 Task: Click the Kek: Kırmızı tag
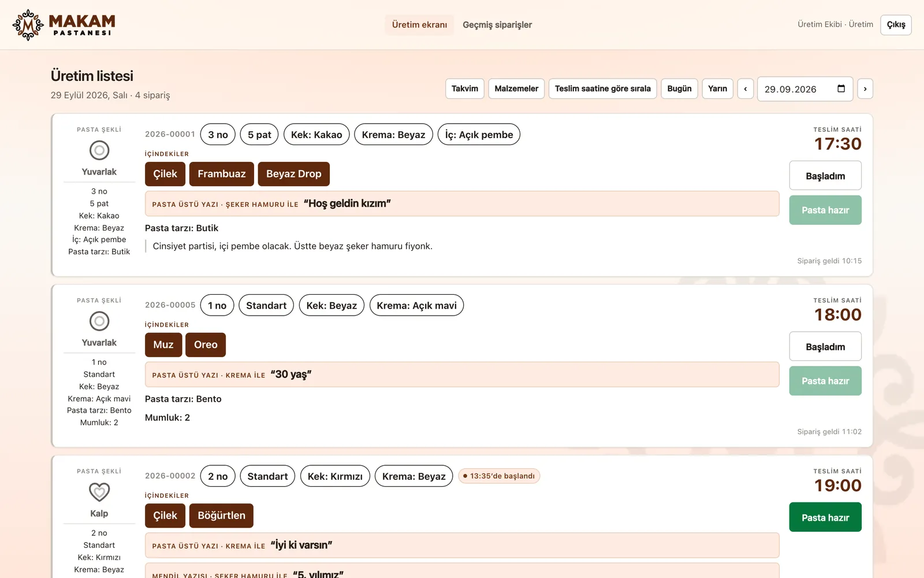[335, 476]
